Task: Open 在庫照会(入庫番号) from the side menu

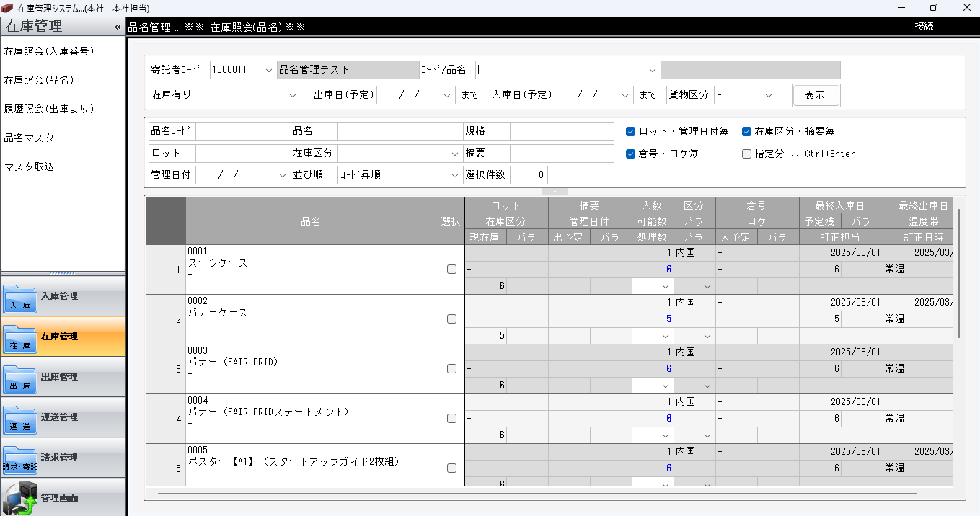Action: tap(49, 51)
